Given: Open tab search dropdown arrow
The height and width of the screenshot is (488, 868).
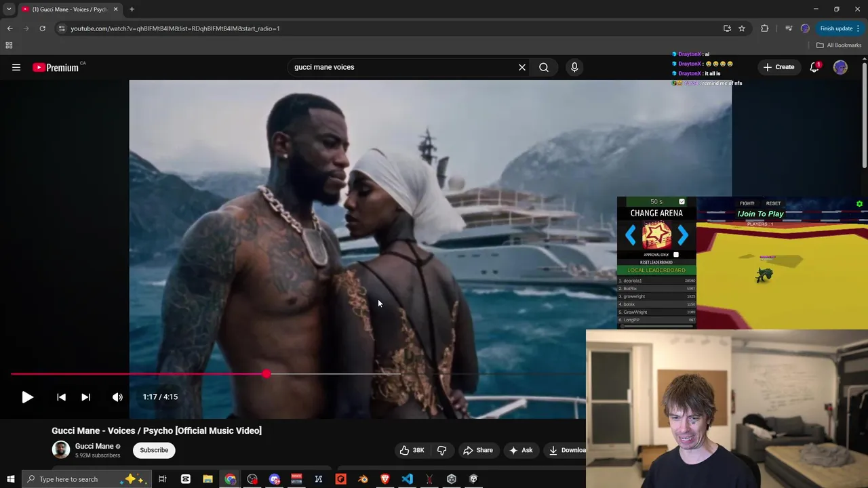Looking at the screenshot, I should [x=9, y=9].
